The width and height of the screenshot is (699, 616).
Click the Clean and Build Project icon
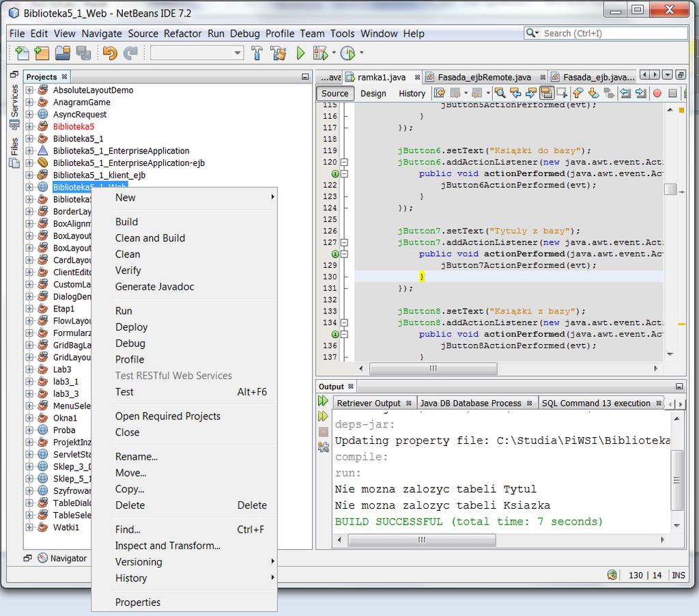pyautogui.click(x=279, y=53)
